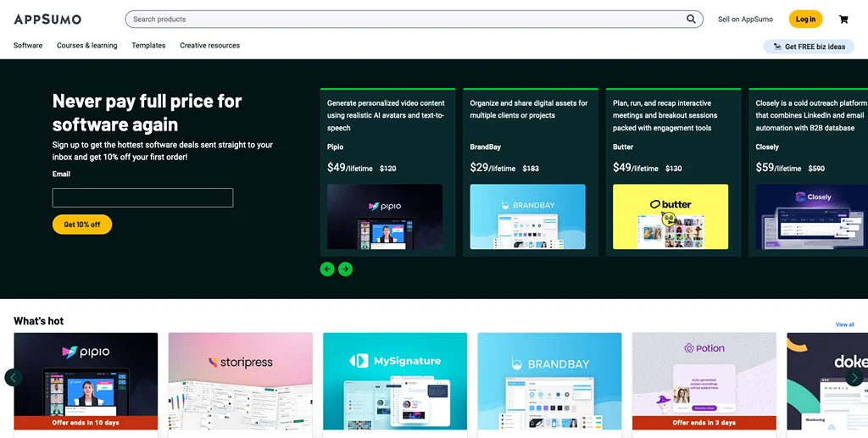Viewport: 868px width, 438px height.
Task: Click 'Organize and share digital assets' description
Action: click(x=529, y=109)
